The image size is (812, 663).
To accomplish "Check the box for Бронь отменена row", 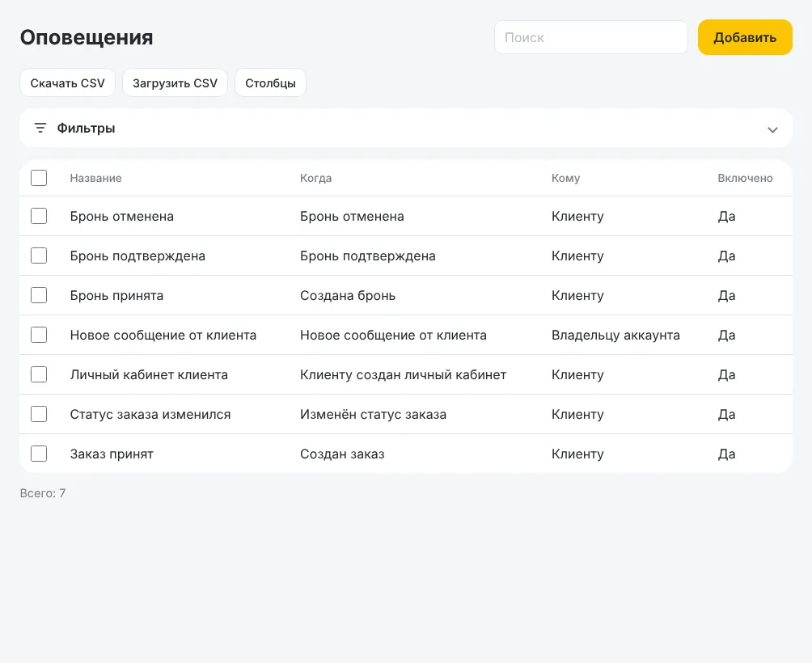I will (39, 216).
